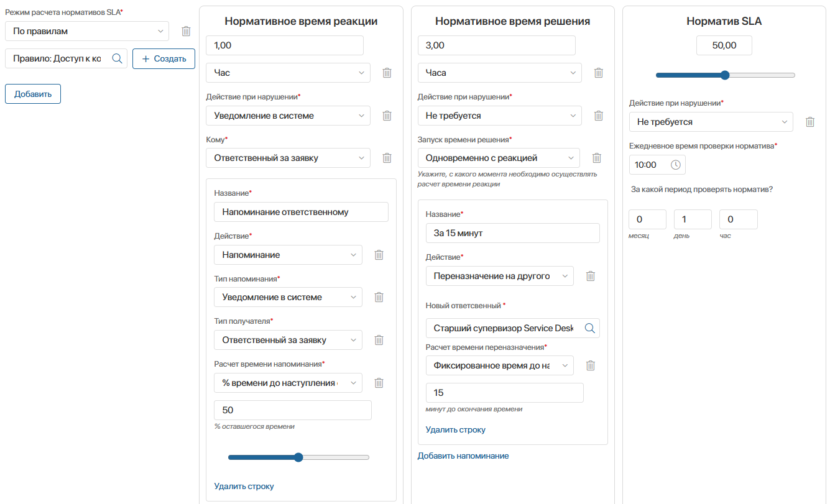Expand the Уведомление в системе violation action dropdown
Viewport: 830px width, 504px height.
288,116
